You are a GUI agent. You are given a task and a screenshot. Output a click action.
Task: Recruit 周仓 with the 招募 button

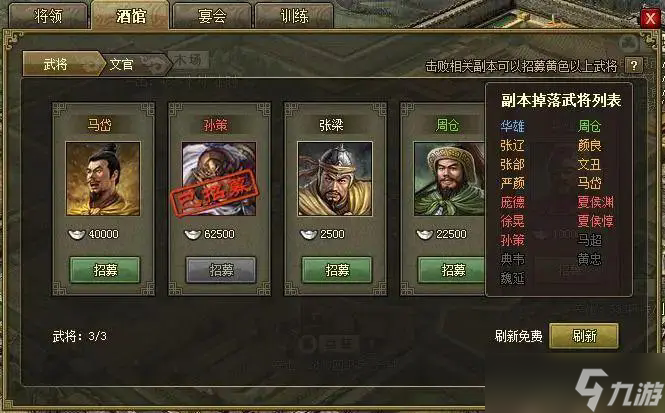coord(452,270)
